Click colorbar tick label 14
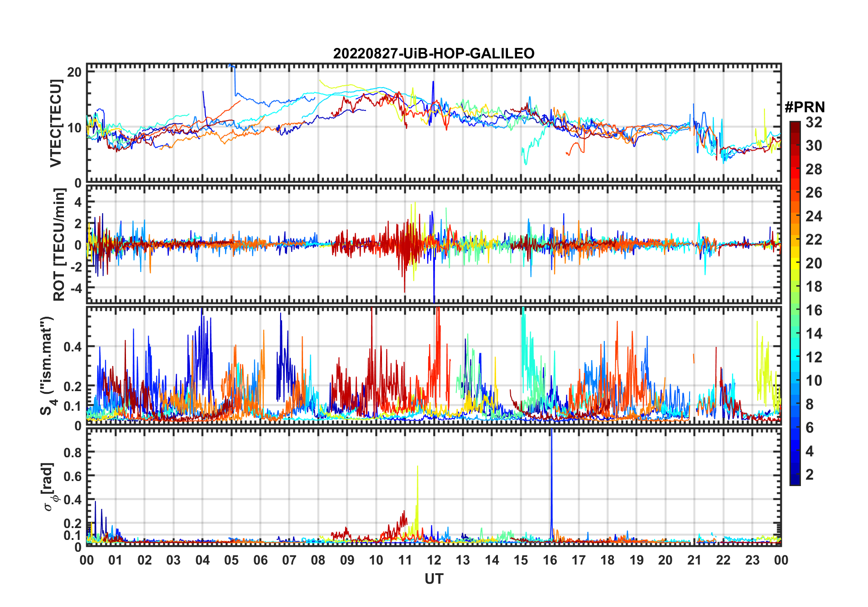Viewport: 868px width, 607px height. click(814, 334)
